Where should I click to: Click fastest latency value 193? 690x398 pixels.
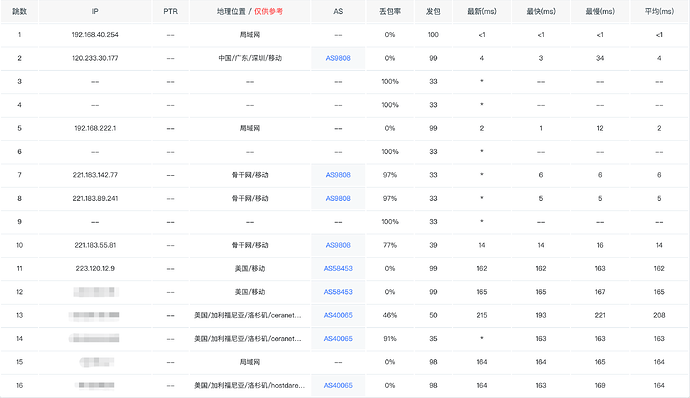541,315
